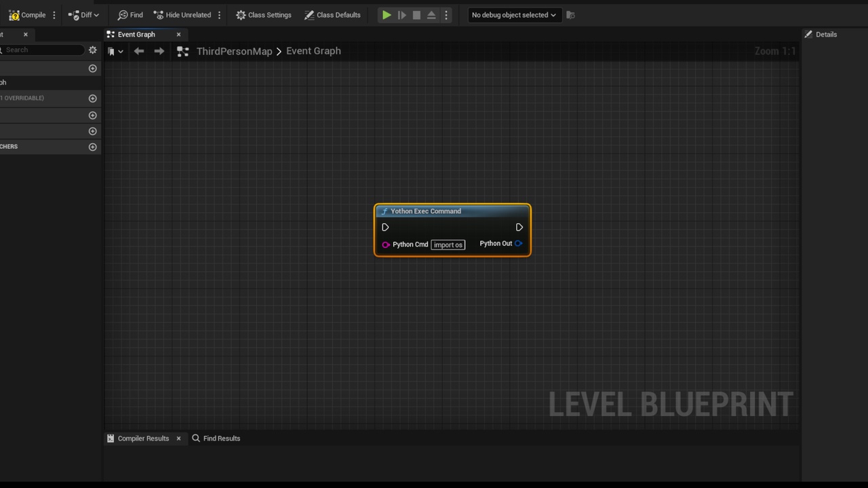Open Class Settings
The width and height of the screenshot is (868, 488).
(263, 15)
